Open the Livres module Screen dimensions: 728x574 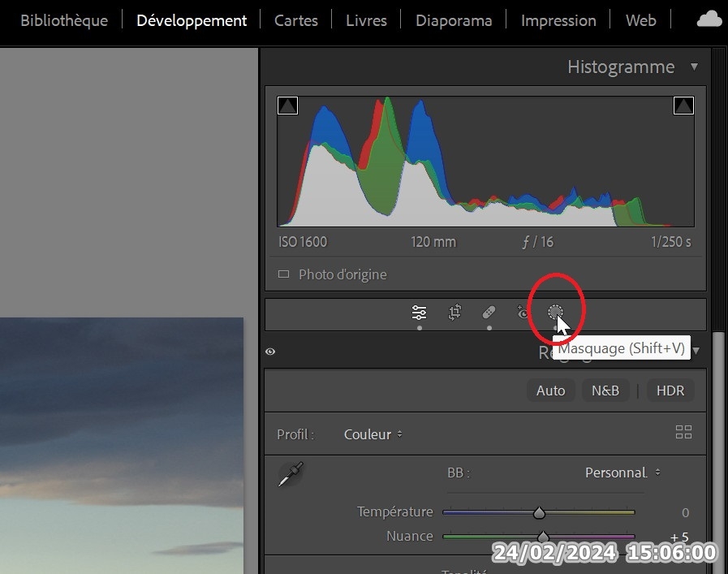click(x=366, y=20)
